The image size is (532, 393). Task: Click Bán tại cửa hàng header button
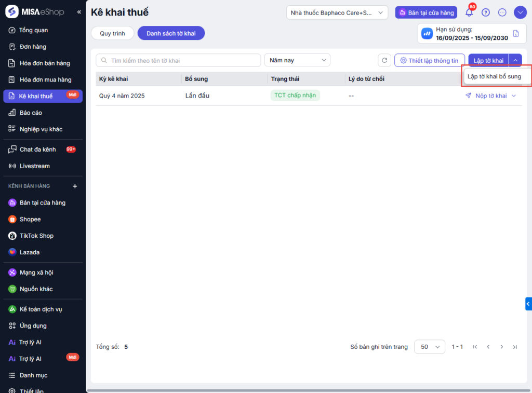[x=426, y=12]
